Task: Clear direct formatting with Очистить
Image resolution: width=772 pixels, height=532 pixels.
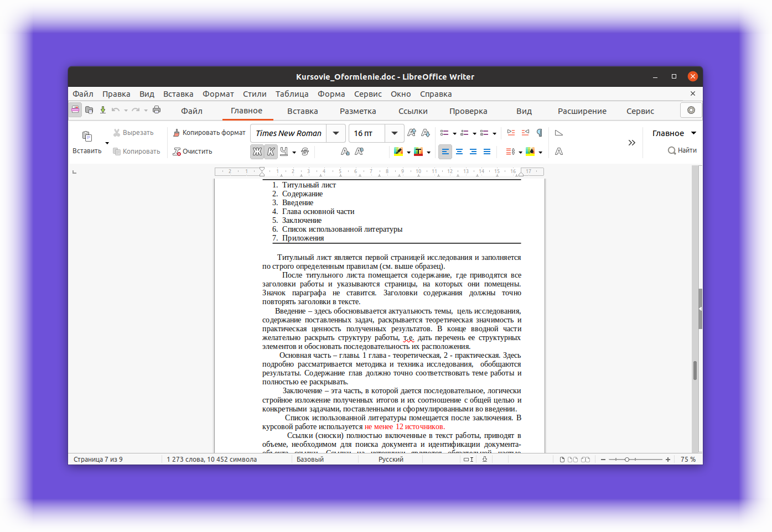Action: click(193, 152)
